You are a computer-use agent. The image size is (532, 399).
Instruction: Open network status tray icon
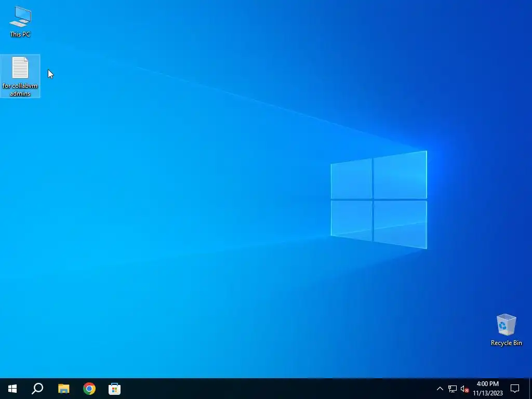tap(453, 389)
